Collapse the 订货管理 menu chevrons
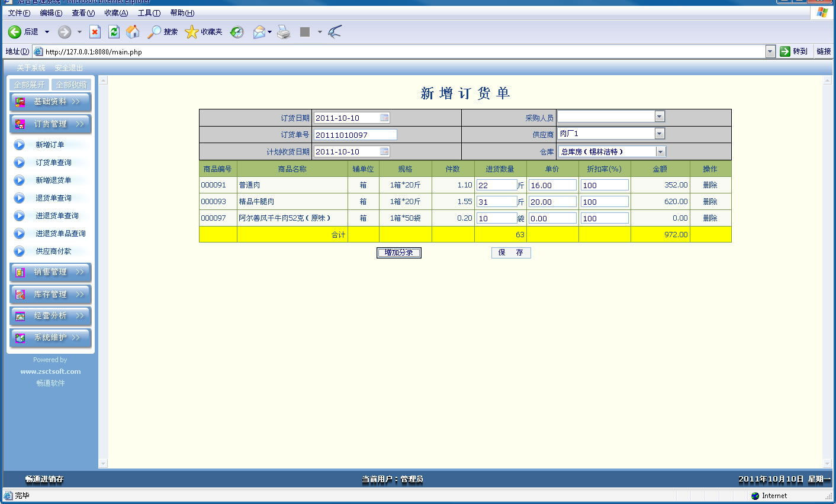 (x=80, y=124)
